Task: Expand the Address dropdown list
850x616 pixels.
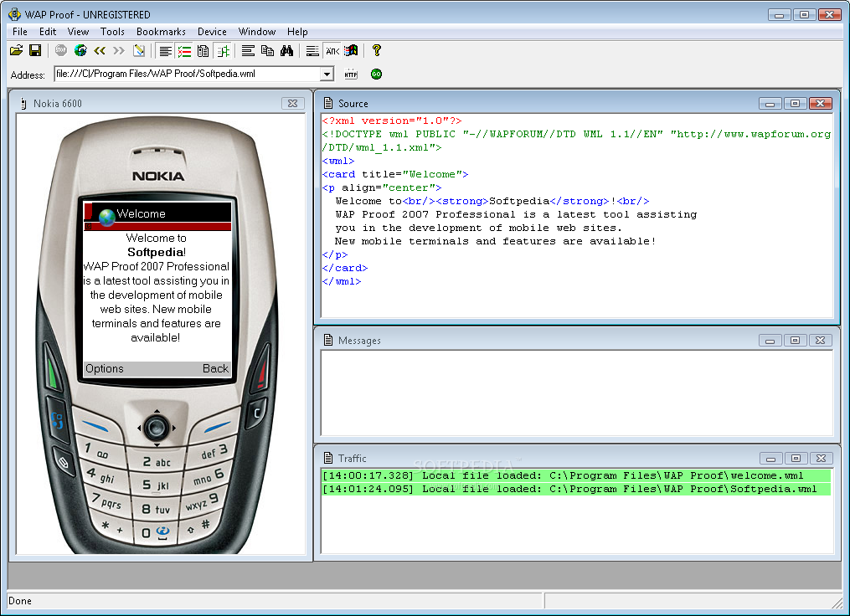Action: tap(327, 74)
